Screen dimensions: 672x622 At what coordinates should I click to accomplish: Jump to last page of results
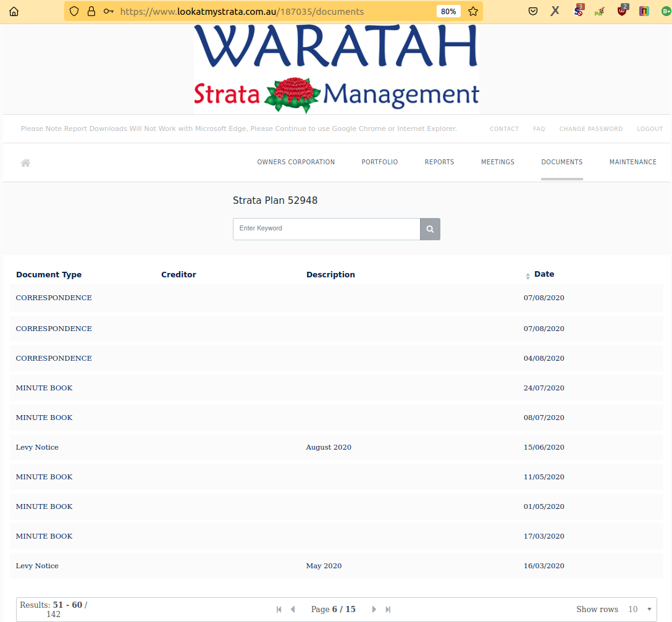(x=388, y=609)
